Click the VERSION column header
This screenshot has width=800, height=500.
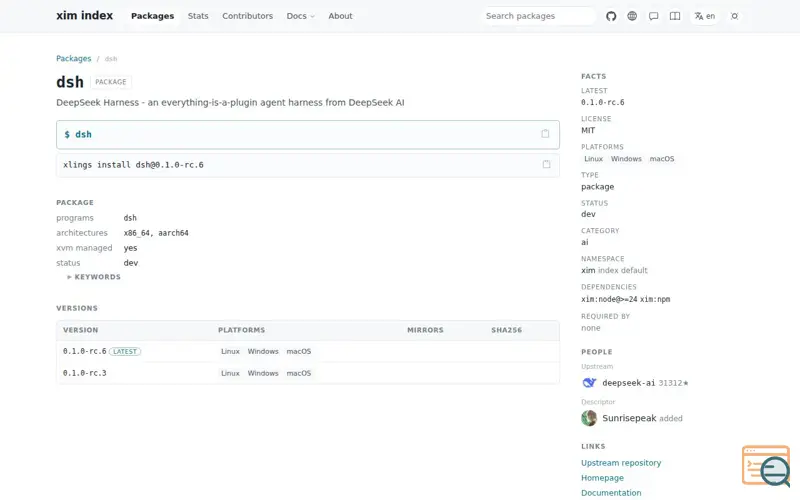click(81, 330)
